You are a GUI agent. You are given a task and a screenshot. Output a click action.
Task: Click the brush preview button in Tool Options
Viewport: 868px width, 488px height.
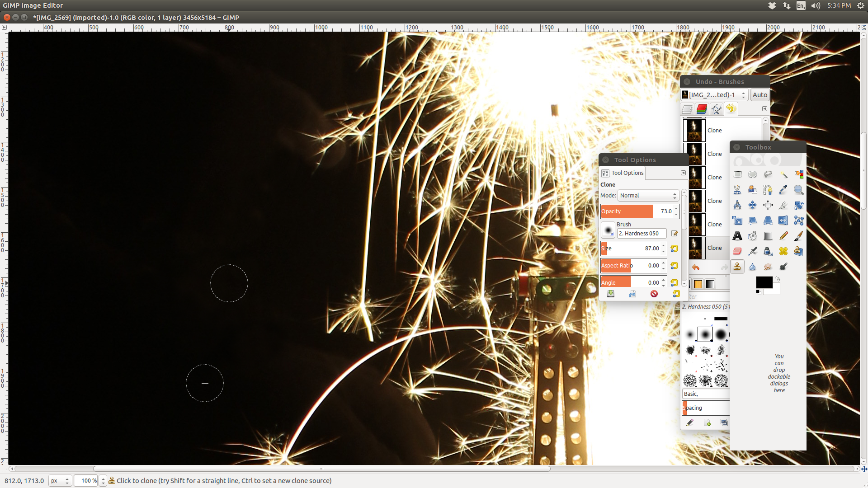click(608, 230)
